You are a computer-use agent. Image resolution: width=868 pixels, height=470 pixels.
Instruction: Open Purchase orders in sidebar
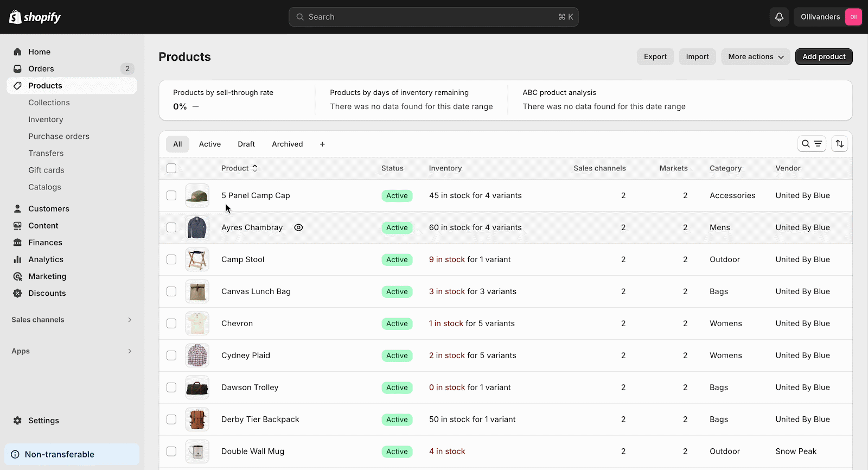coord(59,136)
